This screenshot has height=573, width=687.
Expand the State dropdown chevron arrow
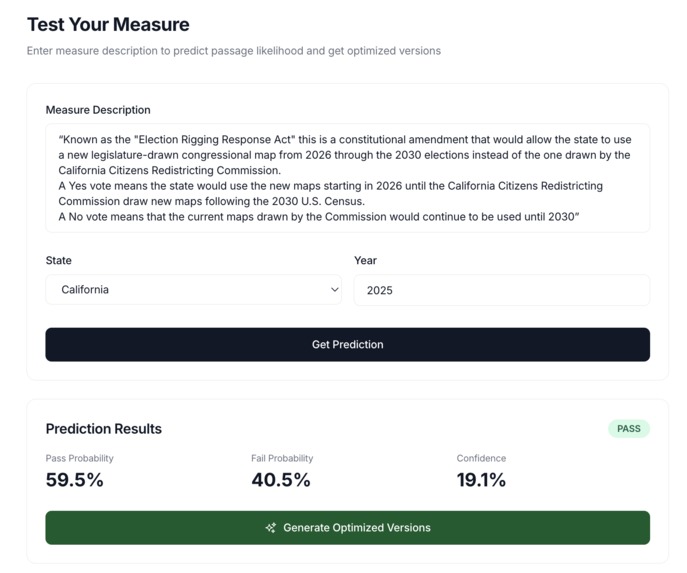point(334,290)
